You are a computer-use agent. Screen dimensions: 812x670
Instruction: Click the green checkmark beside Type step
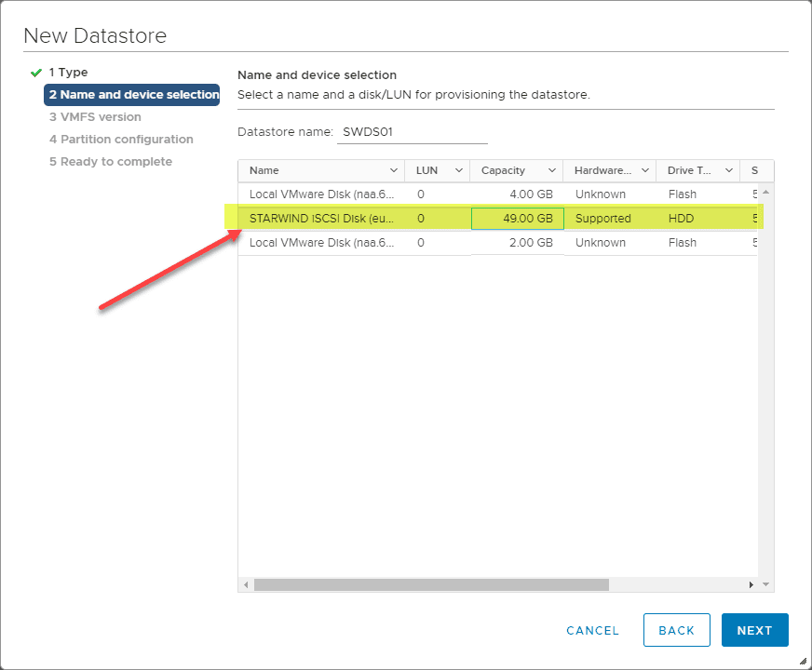[x=36, y=73]
